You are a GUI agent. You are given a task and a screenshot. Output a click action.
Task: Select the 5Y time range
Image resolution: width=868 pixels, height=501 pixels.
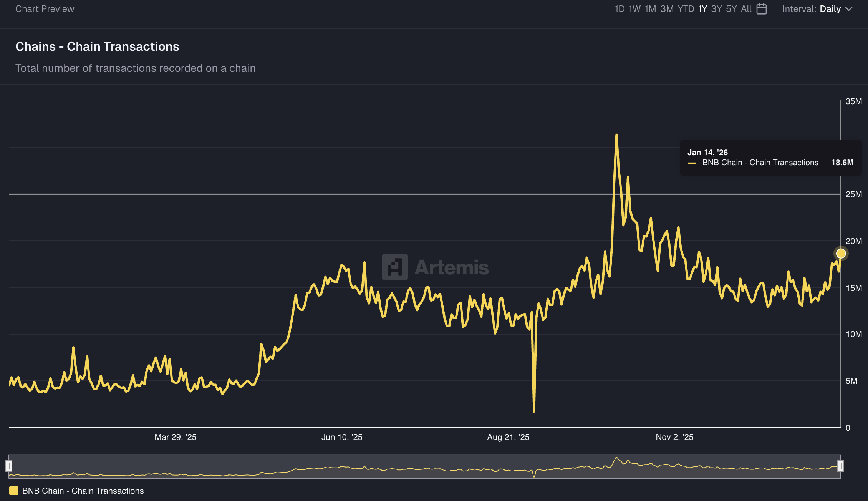tap(731, 9)
